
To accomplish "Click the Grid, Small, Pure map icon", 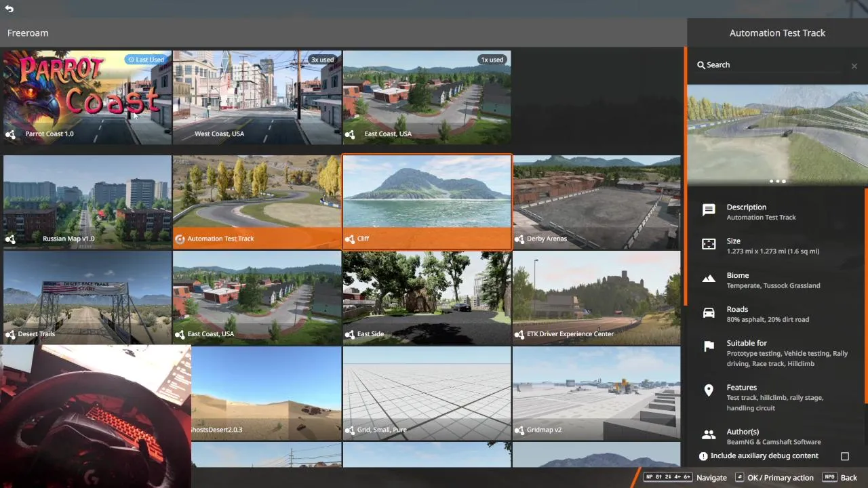I will pos(350,430).
